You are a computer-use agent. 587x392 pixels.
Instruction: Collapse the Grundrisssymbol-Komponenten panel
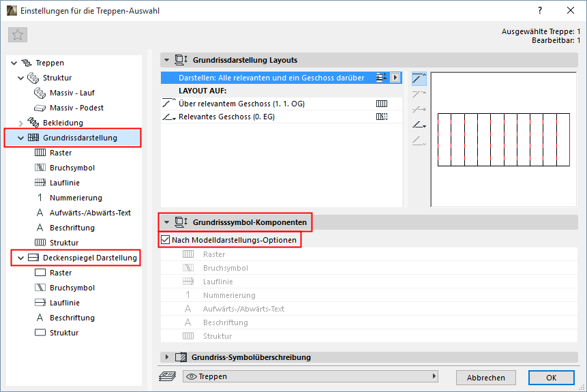click(x=166, y=222)
